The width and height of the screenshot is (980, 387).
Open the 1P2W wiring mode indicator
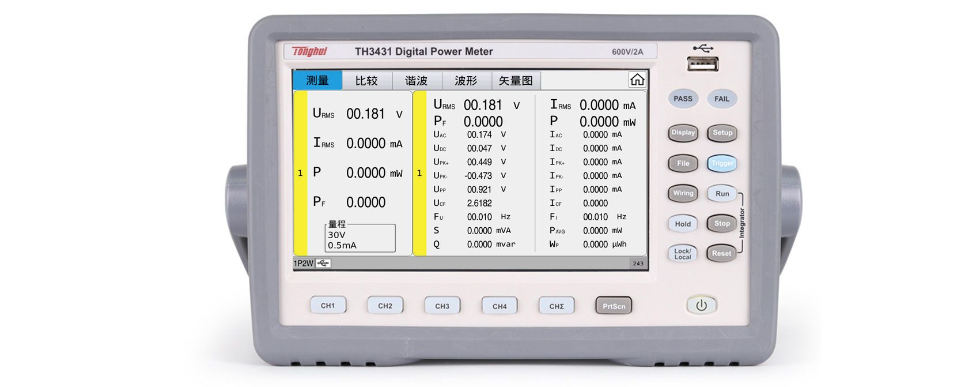click(x=304, y=264)
